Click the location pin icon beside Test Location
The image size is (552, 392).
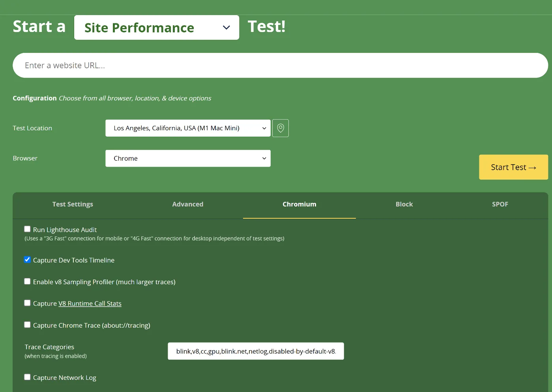point(280,128)
